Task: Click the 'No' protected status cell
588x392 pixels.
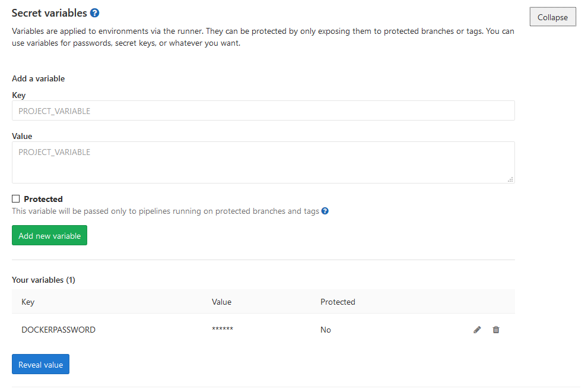Action: (x=326, y=330)
